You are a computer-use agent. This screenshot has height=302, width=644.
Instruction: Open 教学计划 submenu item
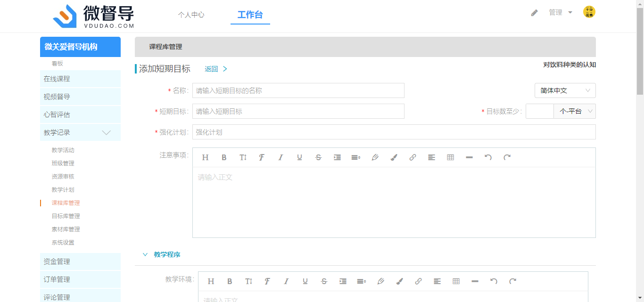tap(63, 190)
